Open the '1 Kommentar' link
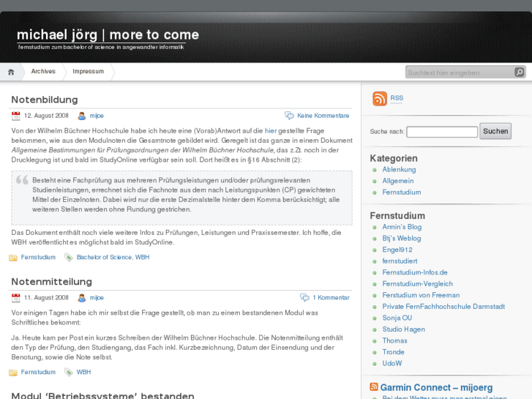532x399 pixels. [331, 298]
